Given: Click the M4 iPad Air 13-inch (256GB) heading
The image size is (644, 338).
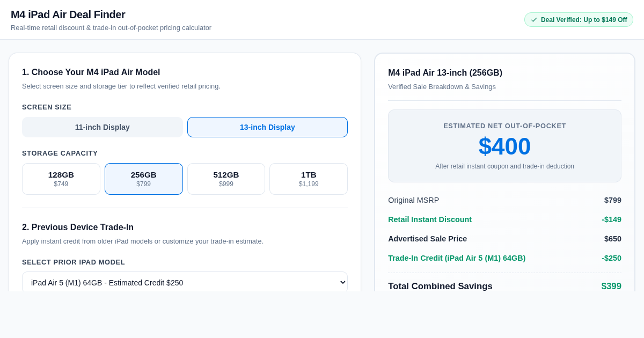Looking at the screenshot, I should [x=445, y=73].
